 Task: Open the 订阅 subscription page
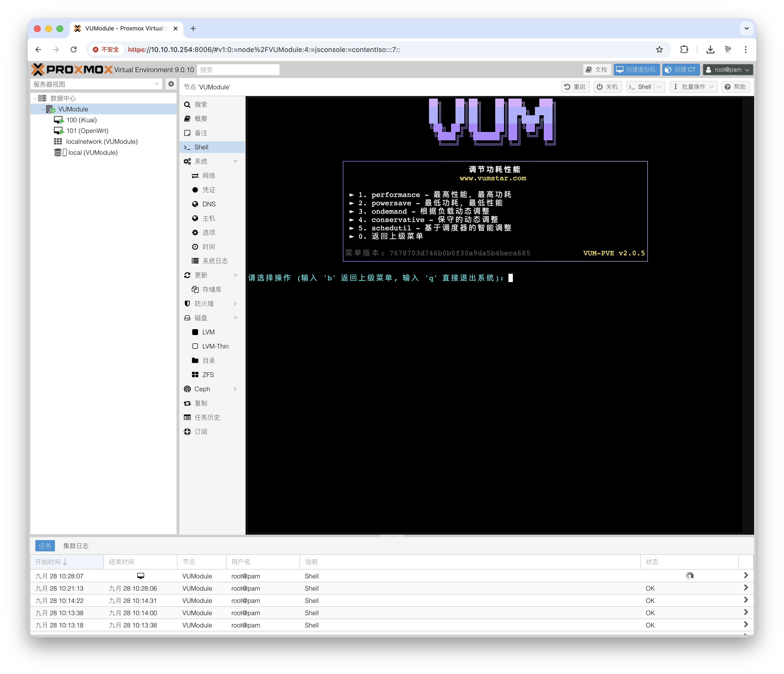201,431
